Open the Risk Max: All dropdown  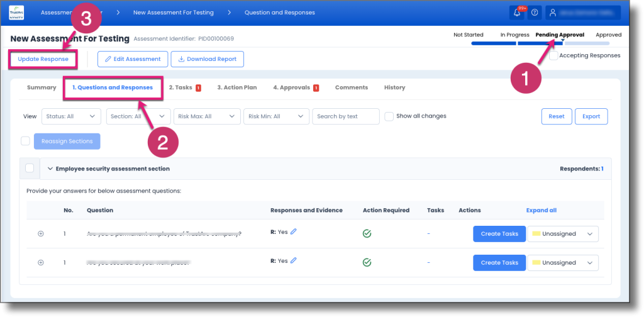pyautogui.click(x=207, y=116)
